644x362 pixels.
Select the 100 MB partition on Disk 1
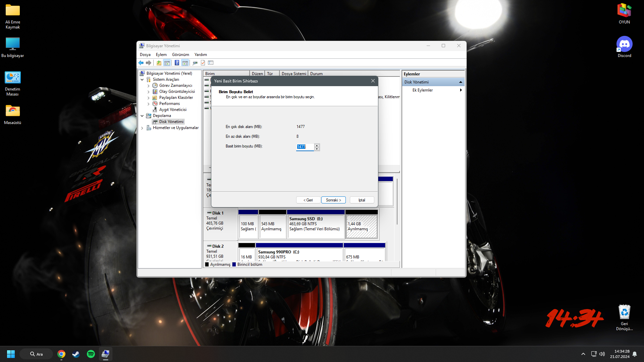pyautogui.click(x=248, y=224)
